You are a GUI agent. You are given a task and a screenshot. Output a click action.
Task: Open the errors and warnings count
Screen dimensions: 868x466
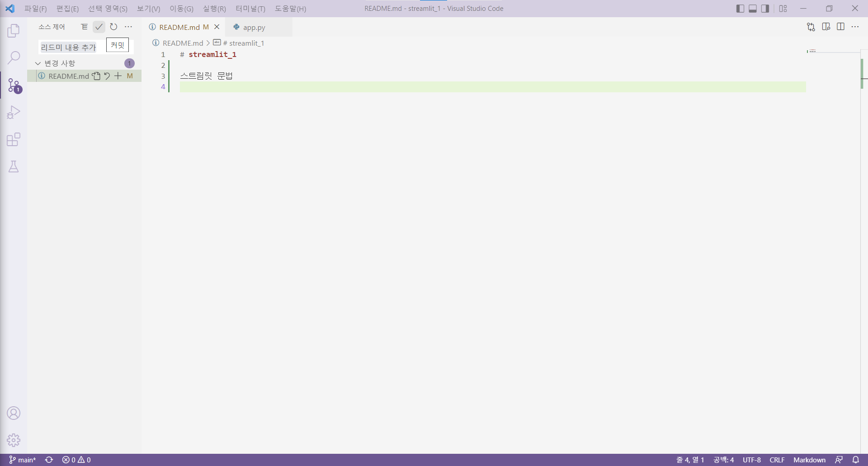76,460
